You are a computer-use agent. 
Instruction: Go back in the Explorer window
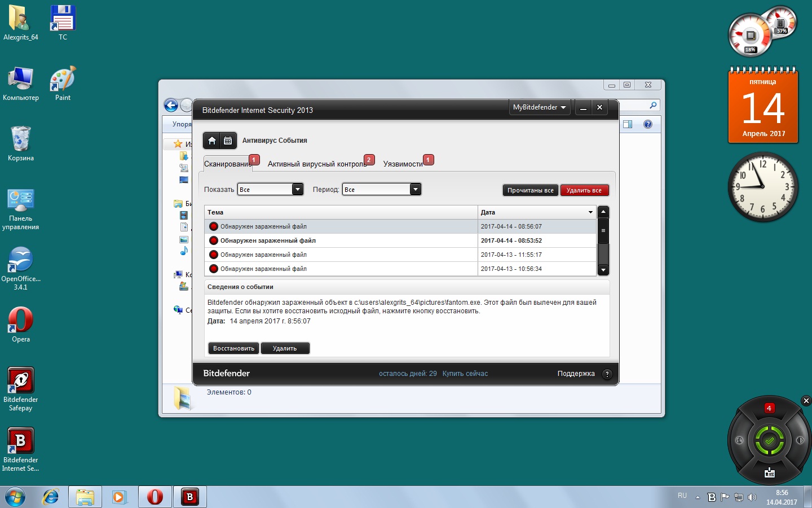pos(171,106)
